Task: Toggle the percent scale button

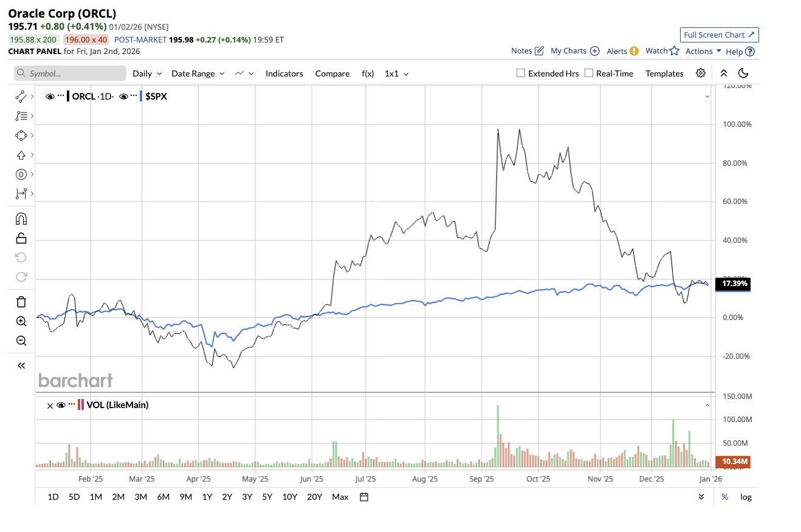Action: click(724, 497)
